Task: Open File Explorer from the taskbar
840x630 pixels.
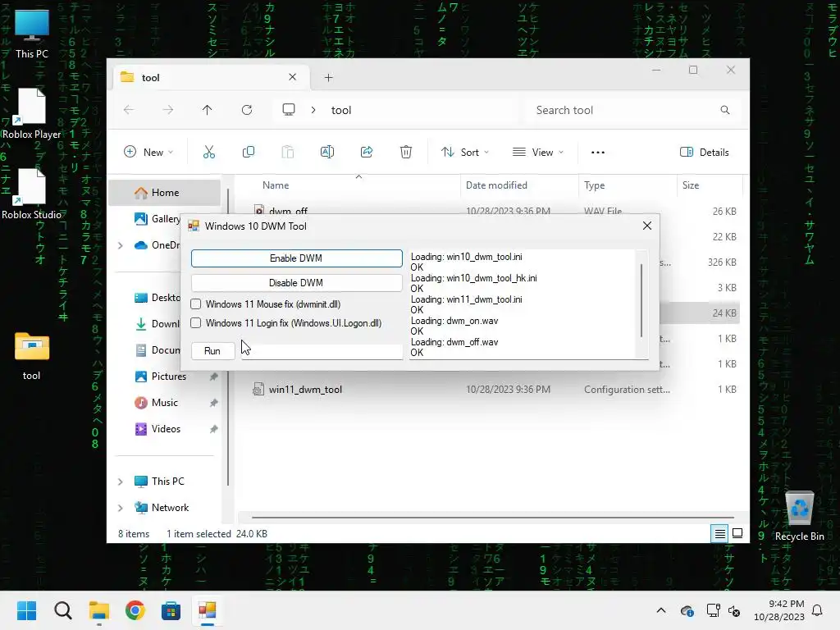Action: pyautogui.click(x=99, y=610)
